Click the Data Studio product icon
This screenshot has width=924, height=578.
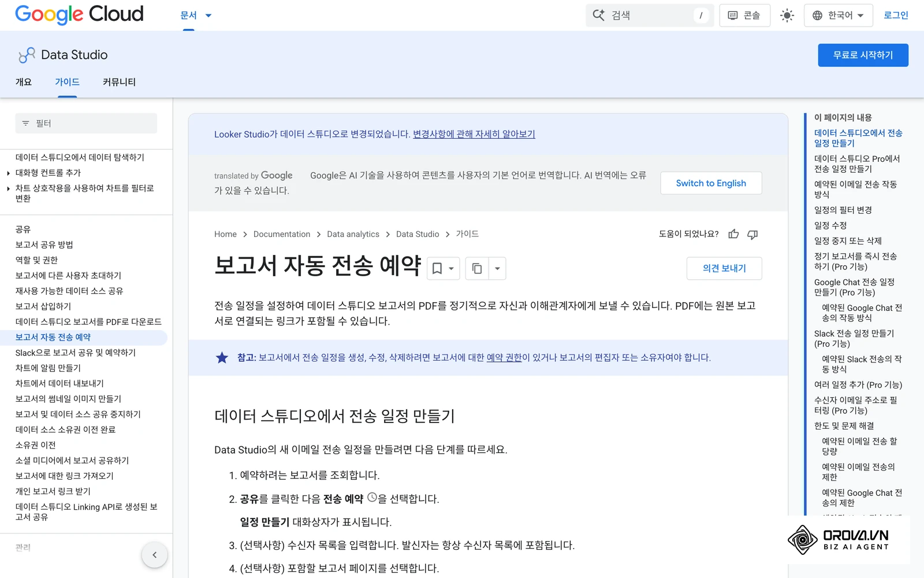tap(27, 55)
